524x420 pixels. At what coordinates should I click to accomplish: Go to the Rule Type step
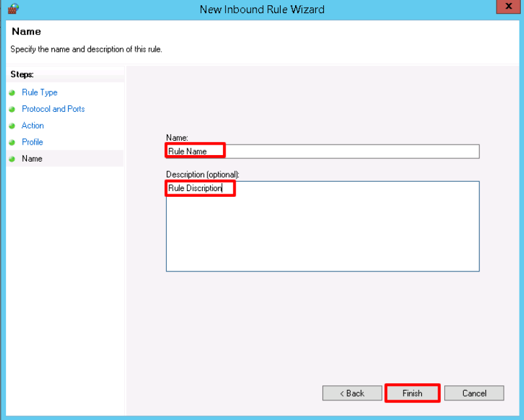(x=39, y=93)
